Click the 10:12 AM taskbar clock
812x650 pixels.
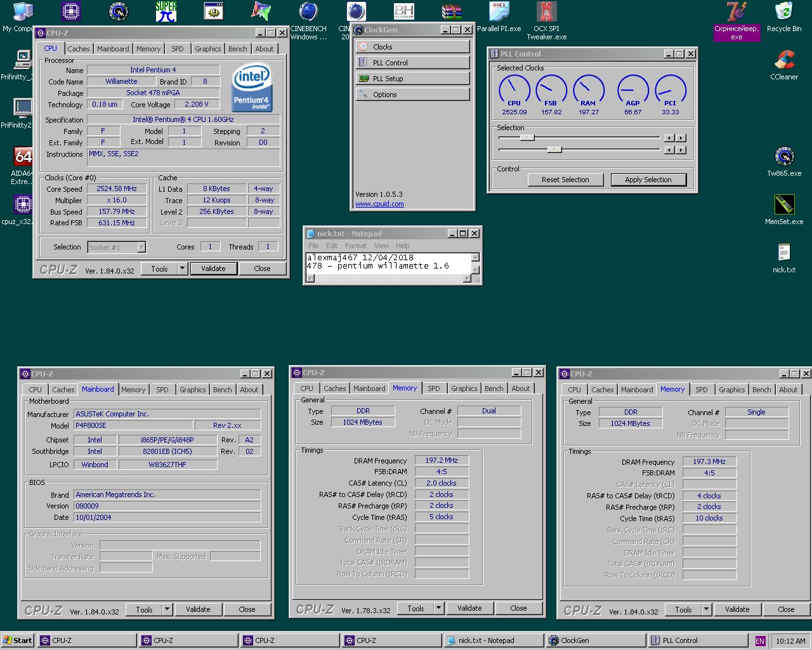pyautogui.click(x=790, y=641)
